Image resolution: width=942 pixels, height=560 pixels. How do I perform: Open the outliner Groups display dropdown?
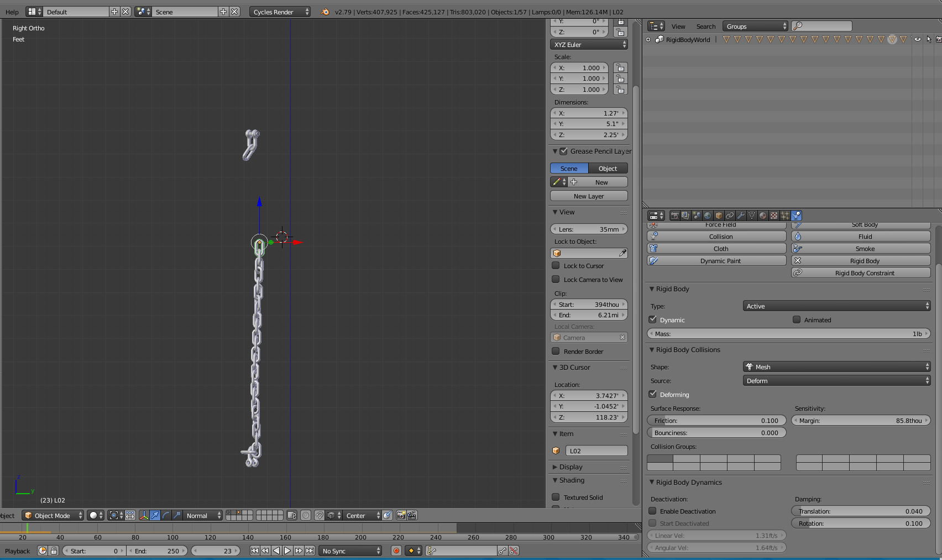756,26
